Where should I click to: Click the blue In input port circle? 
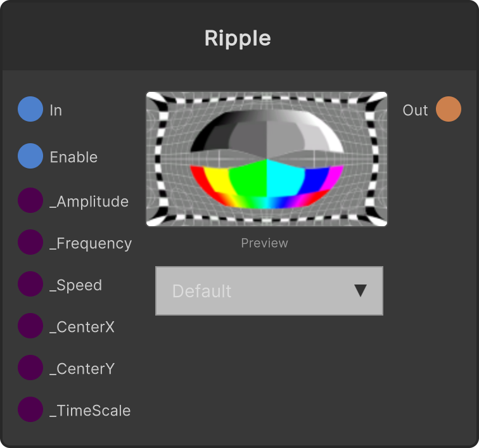click(30, 109)
